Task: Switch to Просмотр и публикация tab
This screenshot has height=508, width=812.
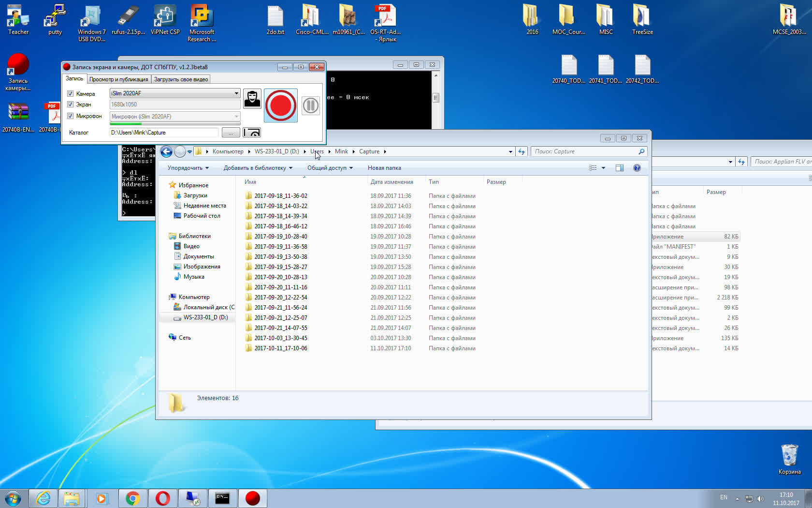Action: pyautogui.click(x=119, y=79)
